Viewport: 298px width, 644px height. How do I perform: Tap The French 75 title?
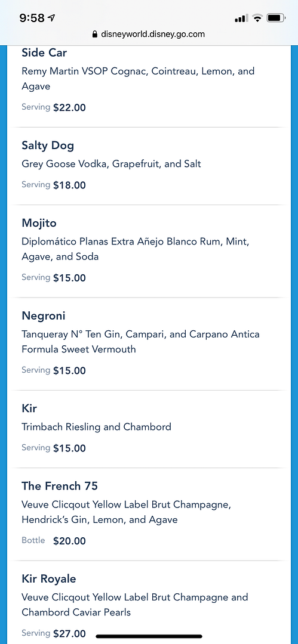pyautogui.click(x=60, y=487)
